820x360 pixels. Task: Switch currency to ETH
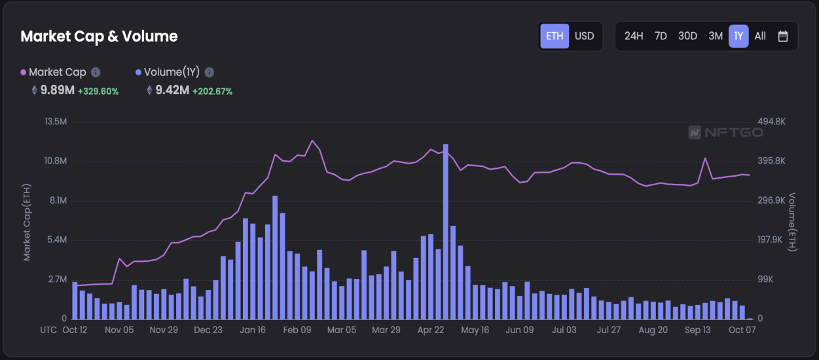click(554, 36)
